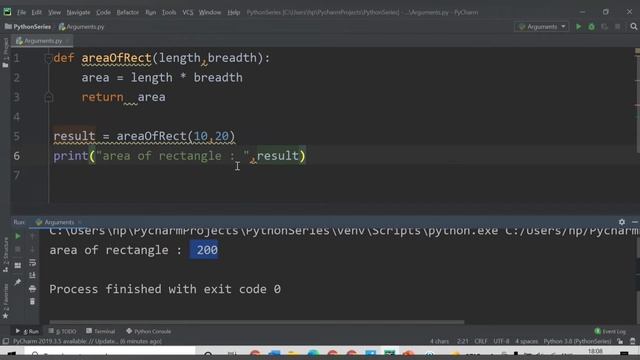
Task: Click CRLF line separator in status bar
Action: pyautogui.click(x=480, y=341)
